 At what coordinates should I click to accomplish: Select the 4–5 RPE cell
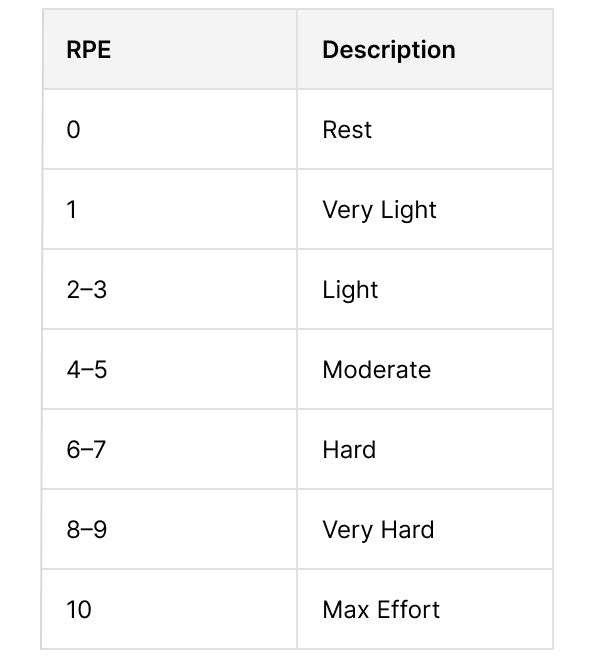pyautogui.click(x=86, y=370)
